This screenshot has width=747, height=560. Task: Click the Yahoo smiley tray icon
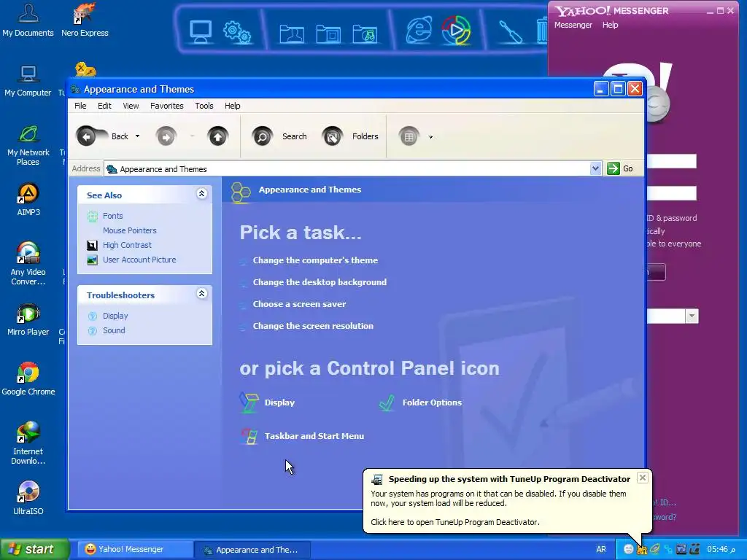point(628,549)
